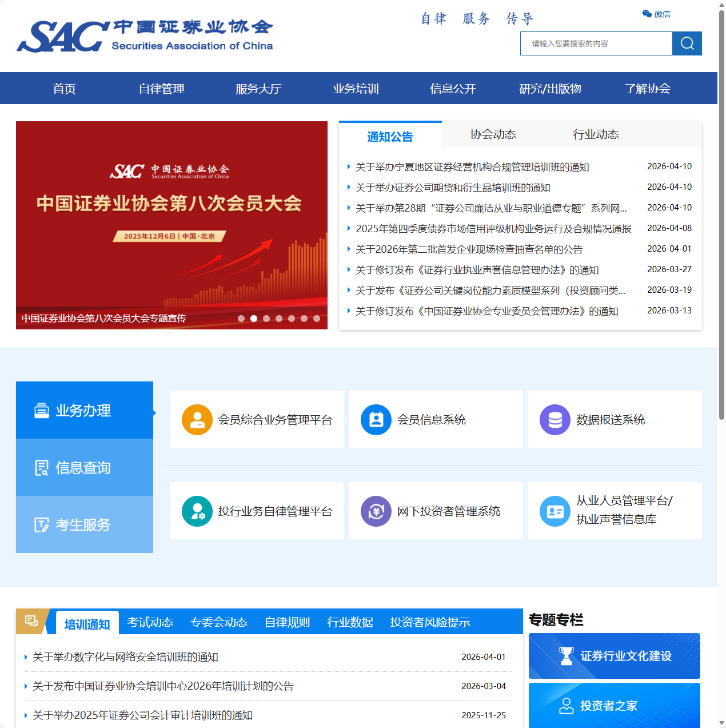Click the trophy icon on 证券行业文化建设

568,655
